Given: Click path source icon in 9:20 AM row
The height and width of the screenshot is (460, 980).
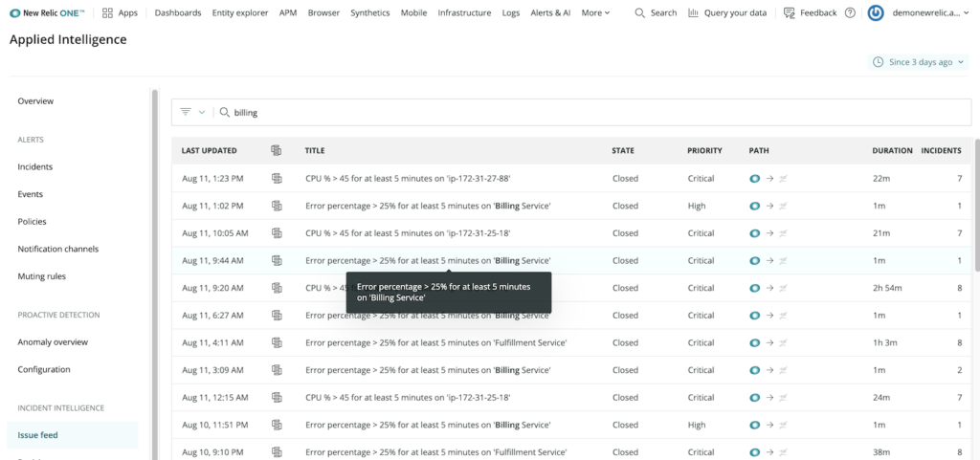Looking at the screenshot, I should [754, 288].
